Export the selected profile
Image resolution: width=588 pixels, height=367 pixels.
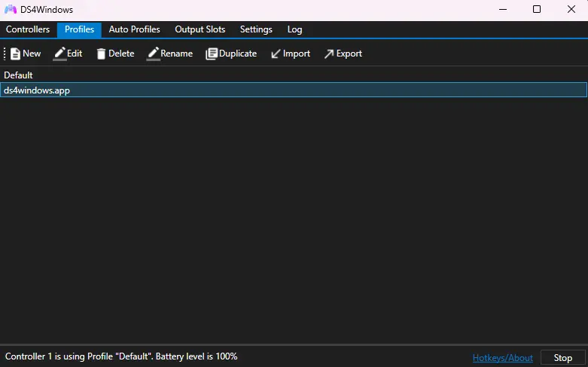(x=343, y=54)
